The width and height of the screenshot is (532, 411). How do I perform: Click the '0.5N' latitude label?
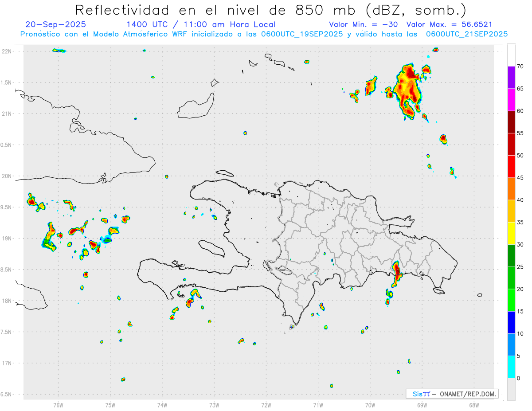coord(7,145)
